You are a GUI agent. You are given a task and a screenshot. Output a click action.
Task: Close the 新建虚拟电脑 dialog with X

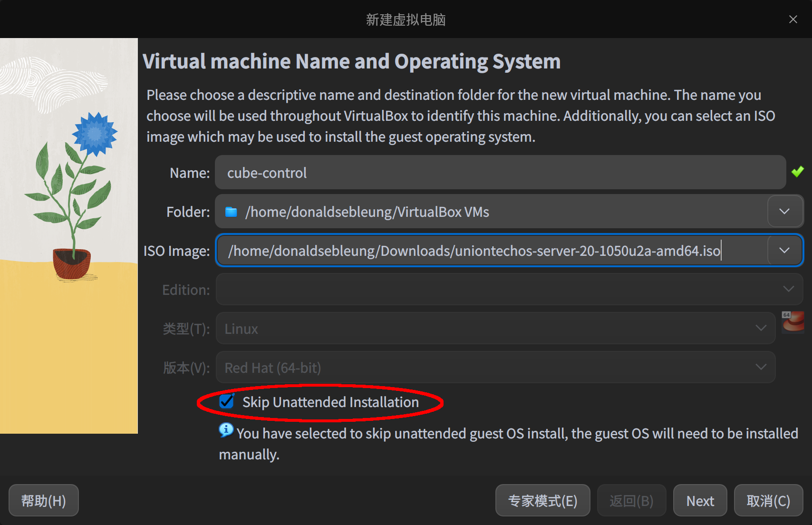coord(793,19)
